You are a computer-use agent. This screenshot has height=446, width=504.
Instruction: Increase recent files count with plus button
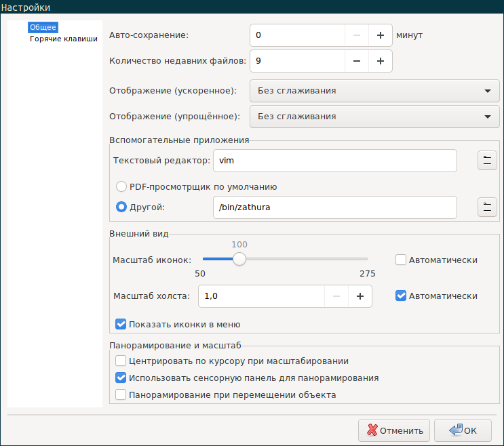(x=381, y=61)
